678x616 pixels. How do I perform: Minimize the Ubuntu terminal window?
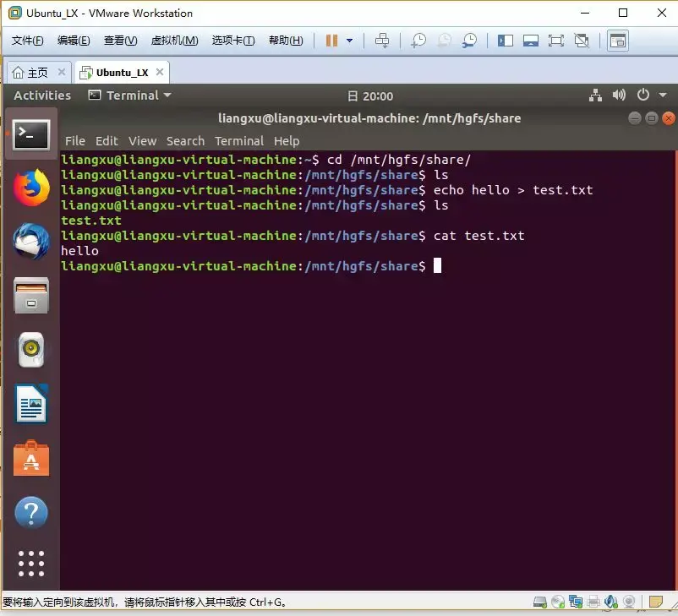click(x=635, y=118)
